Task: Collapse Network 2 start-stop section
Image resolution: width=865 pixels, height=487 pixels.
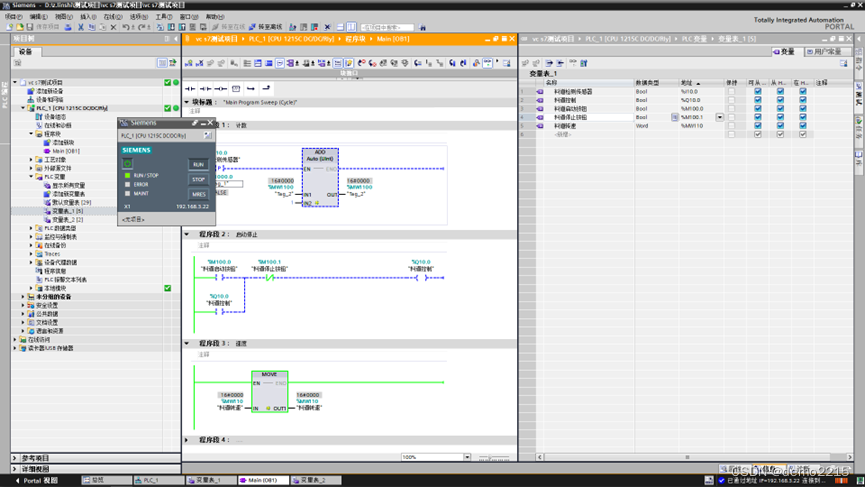Action: [187, 234]
